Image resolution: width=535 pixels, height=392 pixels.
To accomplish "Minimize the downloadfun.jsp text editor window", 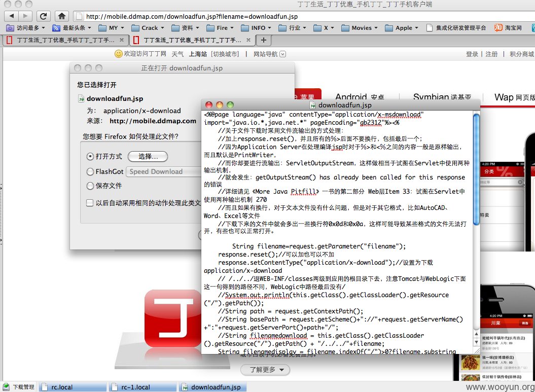I will 220,105.
